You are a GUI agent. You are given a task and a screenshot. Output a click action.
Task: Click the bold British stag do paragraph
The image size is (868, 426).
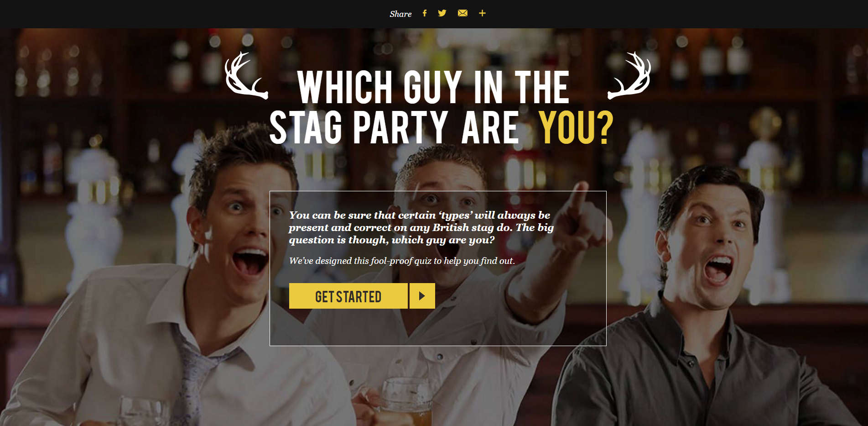[421, 227]
